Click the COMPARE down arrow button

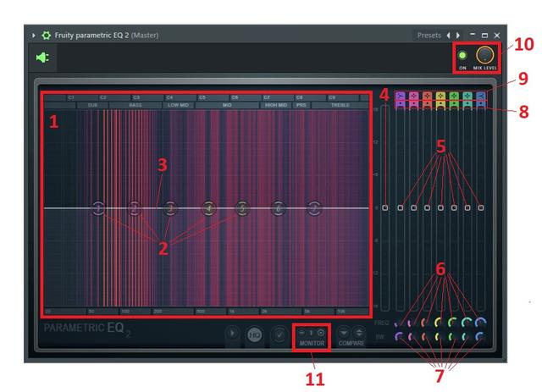pyautogui.click(x=343, y=333)
